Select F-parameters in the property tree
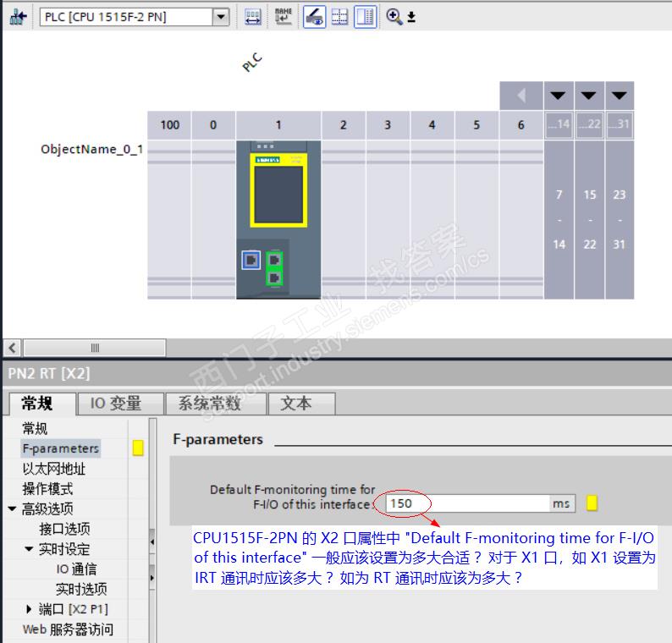The height and width of the screenshot is (643, 672). [60, 448]
